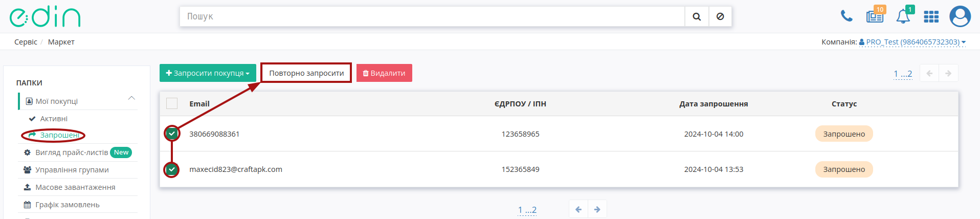Open the Запросити покупця dropdown button
Viewport: 980px width, 219px height.
click(x=208, y=73)
